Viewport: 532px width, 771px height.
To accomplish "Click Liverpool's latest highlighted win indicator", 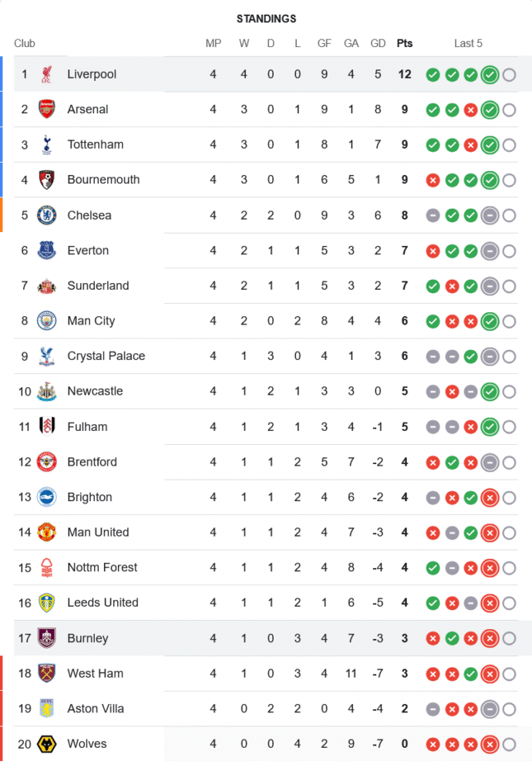I will pos(490,75).
